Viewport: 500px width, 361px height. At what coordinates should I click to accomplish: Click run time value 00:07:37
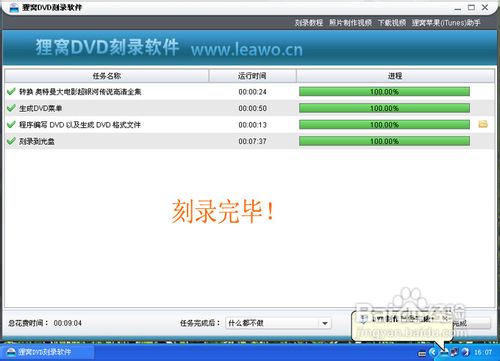[252, 141]
